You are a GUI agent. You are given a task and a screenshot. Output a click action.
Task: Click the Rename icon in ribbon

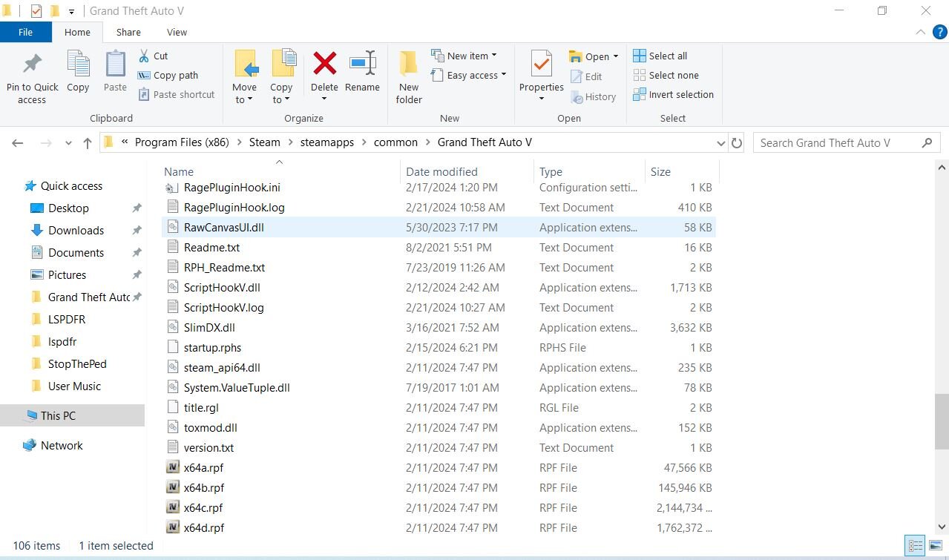pyautogui.click(x=362, y=65)
